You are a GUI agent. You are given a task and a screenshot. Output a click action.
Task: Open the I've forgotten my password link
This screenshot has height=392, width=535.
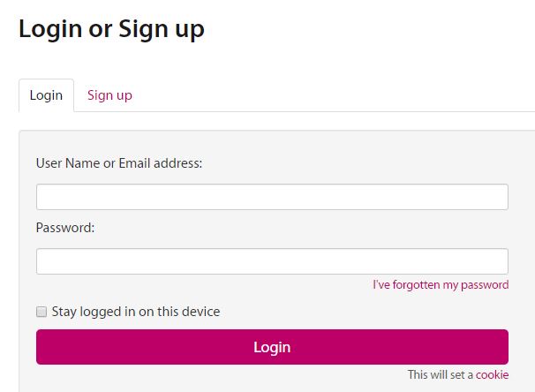[441, 285]
